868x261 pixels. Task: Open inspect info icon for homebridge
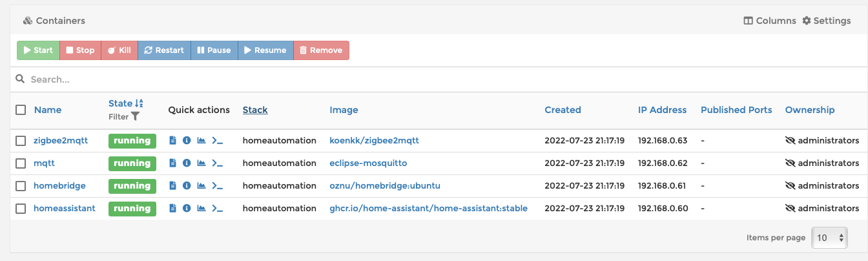(x=187, y=185)
